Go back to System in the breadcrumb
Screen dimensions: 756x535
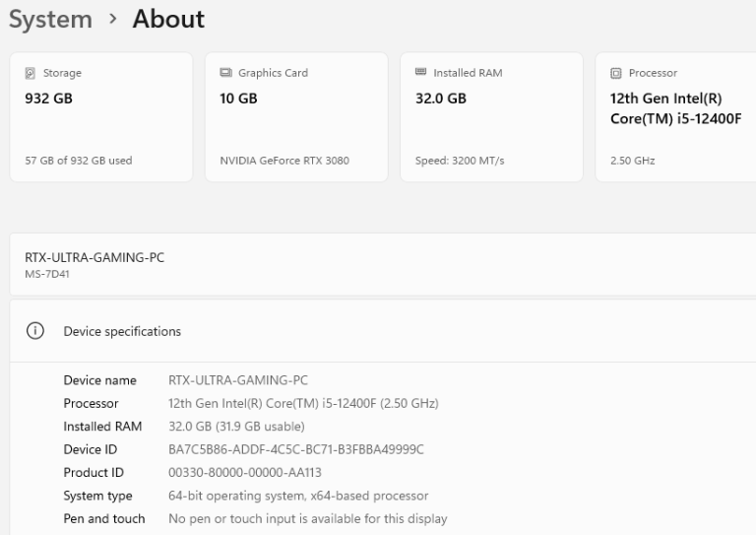click(x=50, y=19)
